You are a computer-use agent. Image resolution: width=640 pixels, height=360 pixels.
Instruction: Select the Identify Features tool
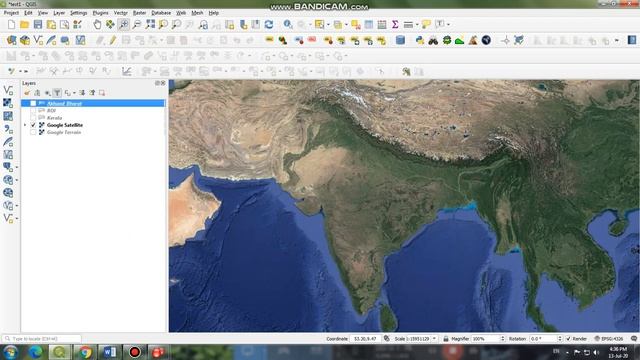point(288,24)
